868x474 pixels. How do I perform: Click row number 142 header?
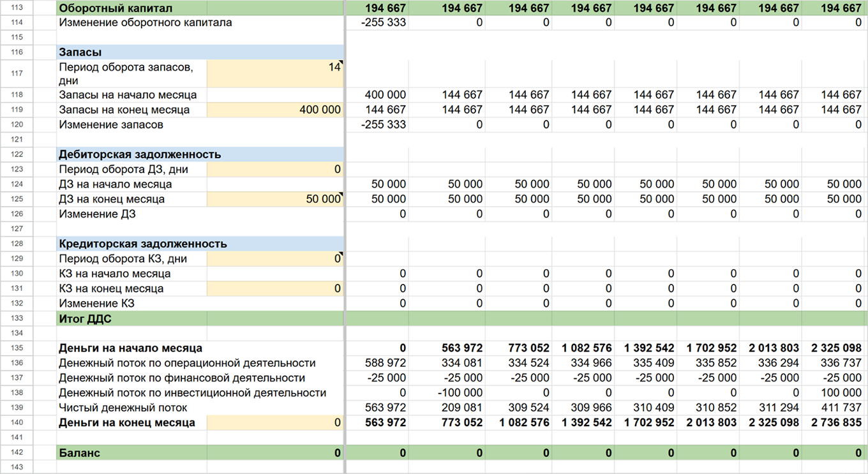(x=17, y=453)
